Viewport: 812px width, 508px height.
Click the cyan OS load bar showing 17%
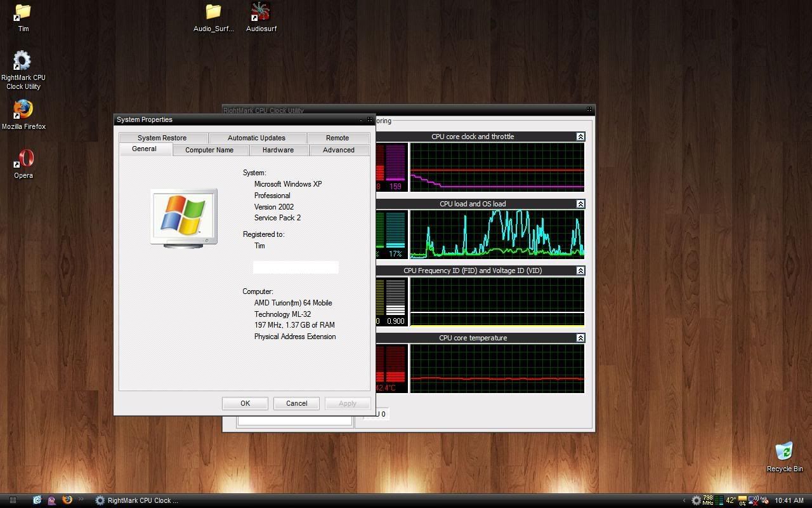396,231
